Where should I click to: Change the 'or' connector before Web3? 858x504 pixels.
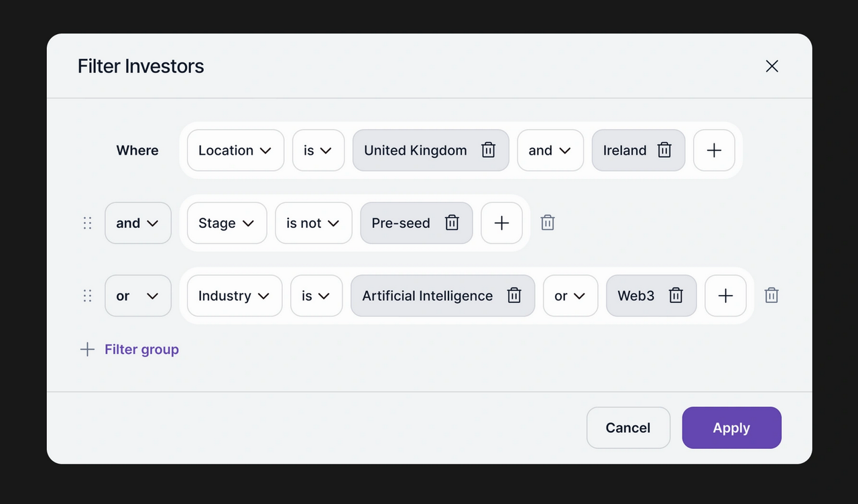point(570,296)
